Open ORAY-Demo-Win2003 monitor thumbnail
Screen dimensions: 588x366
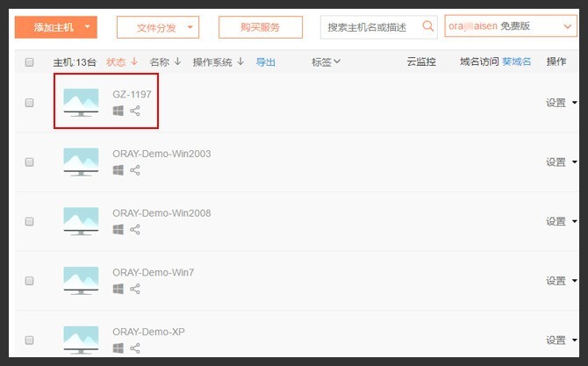click(x=81, y=162)
